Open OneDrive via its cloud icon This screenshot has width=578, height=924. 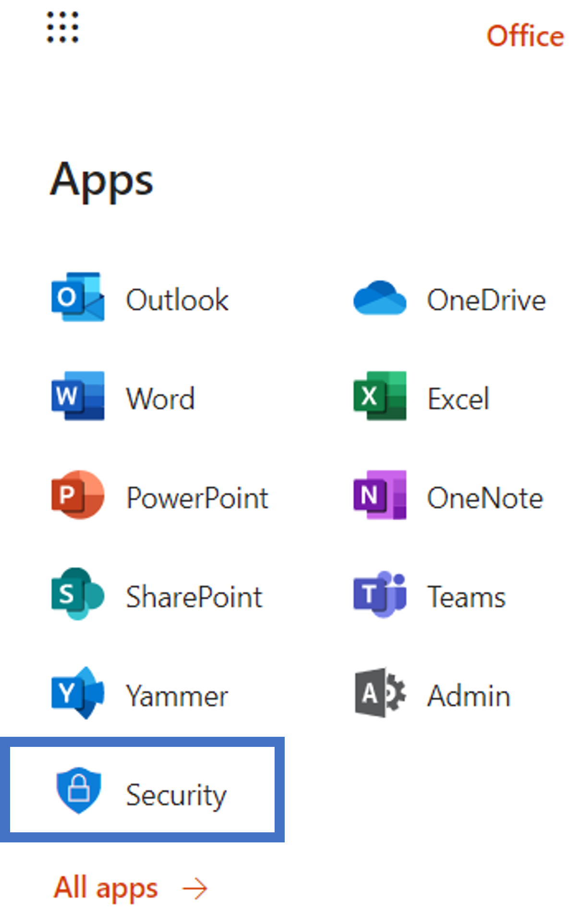pos(379,298)
